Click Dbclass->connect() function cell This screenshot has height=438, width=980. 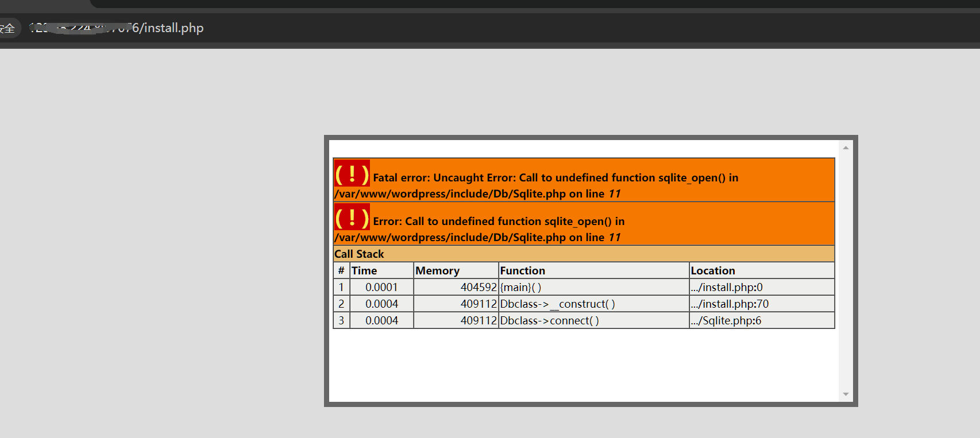pos(594,320)
